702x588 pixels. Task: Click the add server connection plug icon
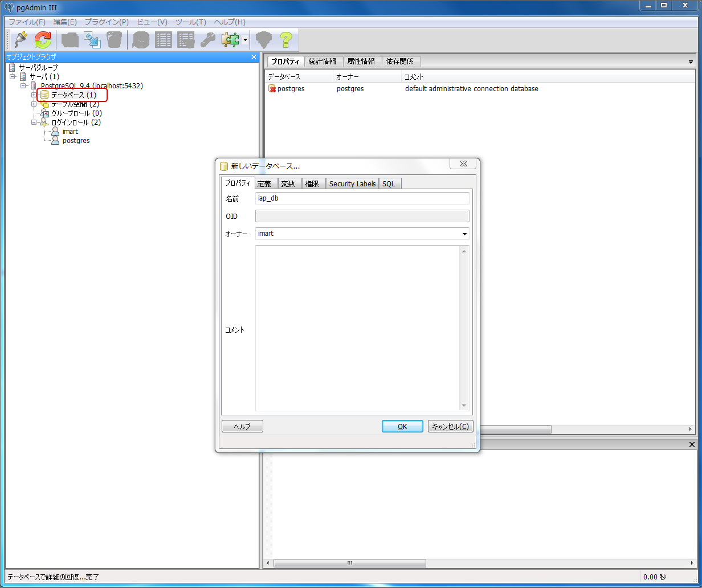coord(21,40)
